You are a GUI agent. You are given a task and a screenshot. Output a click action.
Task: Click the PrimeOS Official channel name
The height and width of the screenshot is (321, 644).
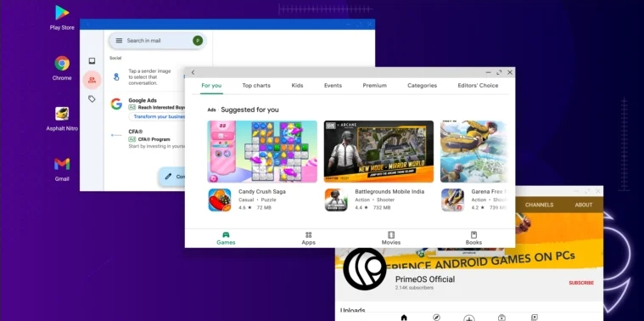coord(425,279)
